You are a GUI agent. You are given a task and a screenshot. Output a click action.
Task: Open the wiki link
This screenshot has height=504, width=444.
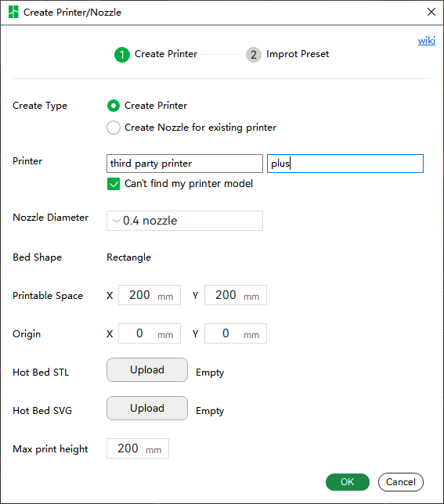click(x=427, y=41)
